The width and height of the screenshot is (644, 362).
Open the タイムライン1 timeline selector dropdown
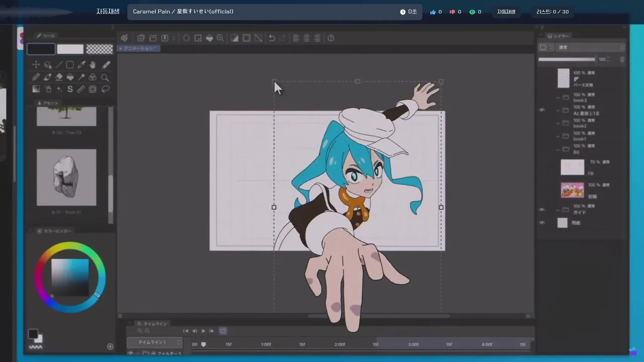tap(154, 342)
